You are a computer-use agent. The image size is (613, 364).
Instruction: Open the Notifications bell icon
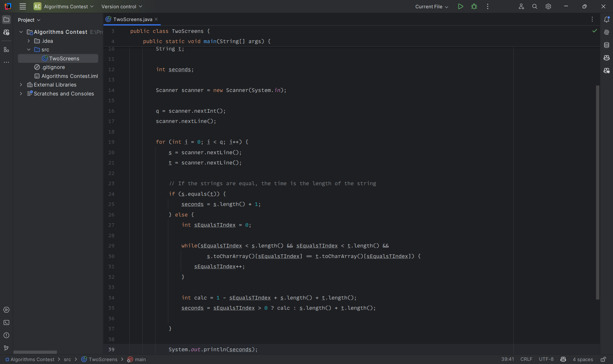point(607,19)
